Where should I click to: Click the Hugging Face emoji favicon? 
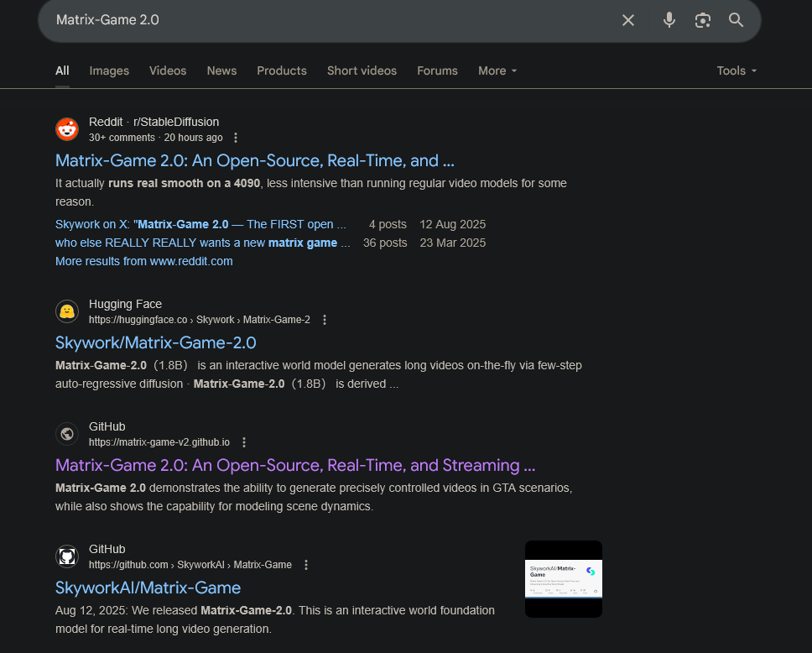(x=67, y=312)
